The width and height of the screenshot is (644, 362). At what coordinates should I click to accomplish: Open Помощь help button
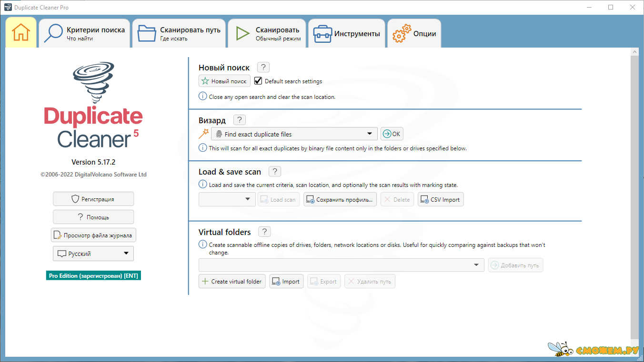[x=93, y=217]
